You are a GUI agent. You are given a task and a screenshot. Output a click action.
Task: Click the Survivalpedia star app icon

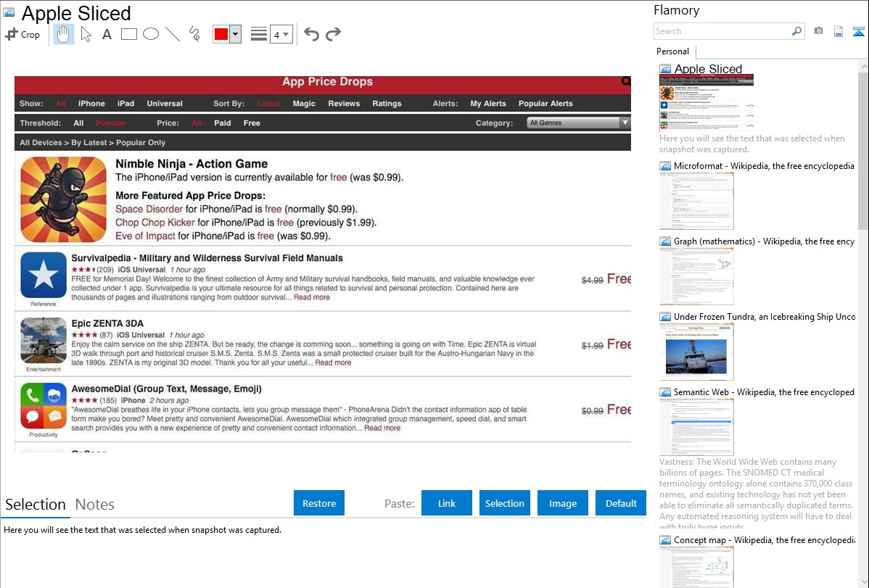point(44,276)
